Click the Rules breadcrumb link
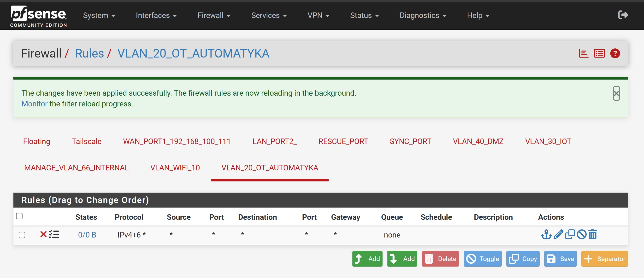 coord(89,53)
